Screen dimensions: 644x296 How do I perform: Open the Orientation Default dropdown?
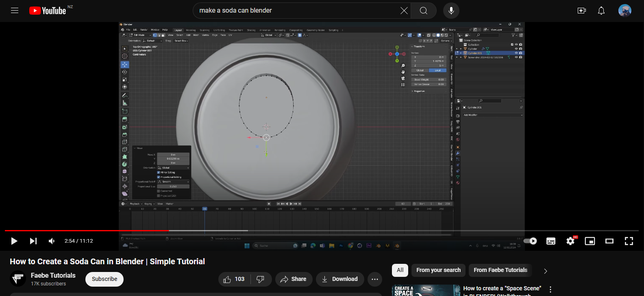coord(153,41)
